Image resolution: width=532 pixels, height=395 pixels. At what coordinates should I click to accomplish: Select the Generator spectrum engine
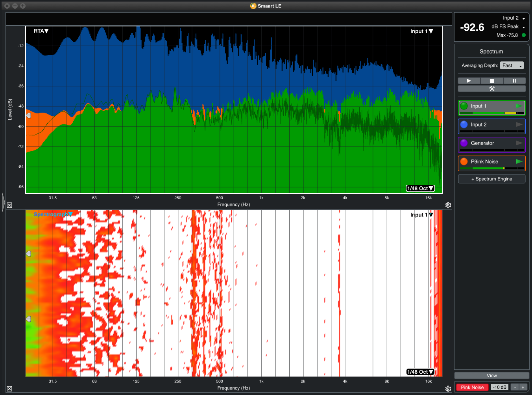pos(491,145)
